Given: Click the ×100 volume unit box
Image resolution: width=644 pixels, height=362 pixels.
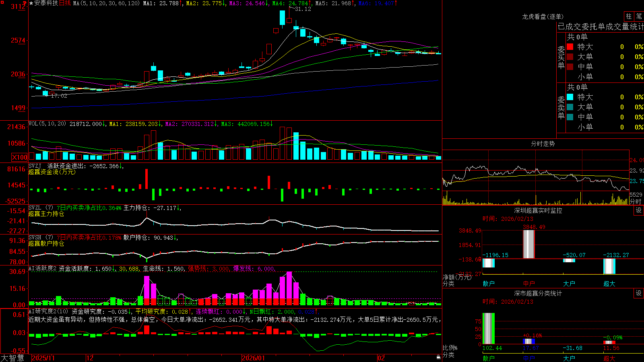Looking at the screenshot, I should (x=20, y=157).
